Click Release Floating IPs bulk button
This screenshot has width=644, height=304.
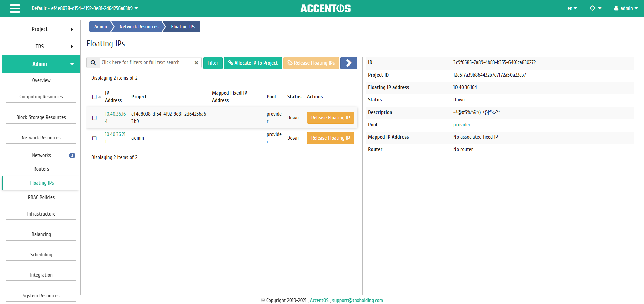tap(311, 63)
